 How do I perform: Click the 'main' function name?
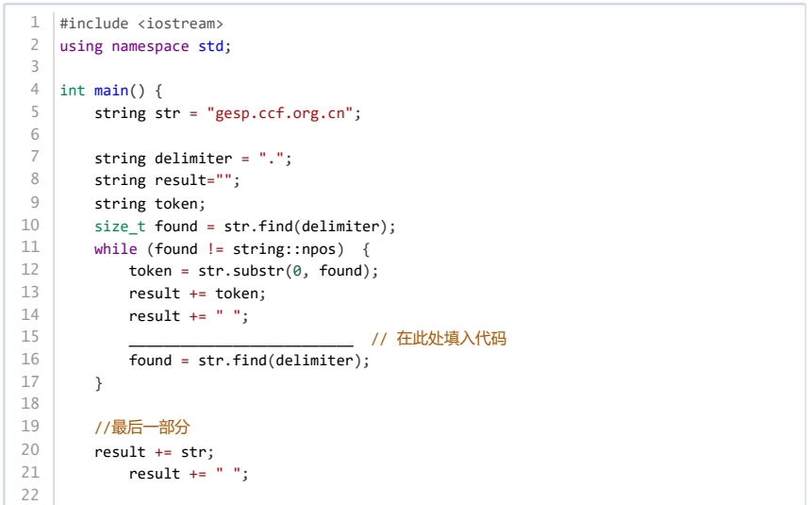pyautogui.click(x=111, y=91)
